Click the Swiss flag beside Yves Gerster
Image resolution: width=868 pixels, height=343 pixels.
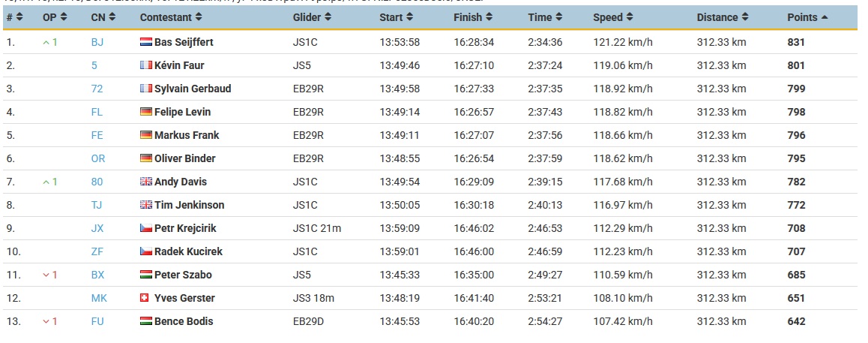pos(145,298)
